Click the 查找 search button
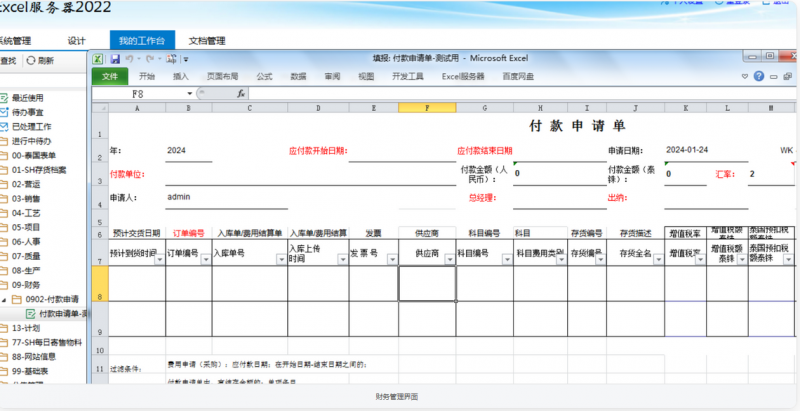The width and height of the screenshot is (800, 411). pos(8,61)
